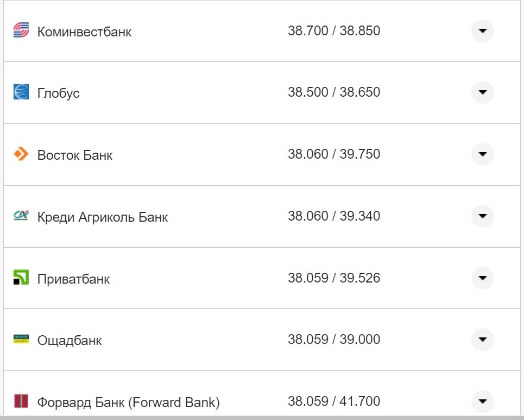
Task: Select the Ощадбанк bank name
Action: tap(70, 341)
